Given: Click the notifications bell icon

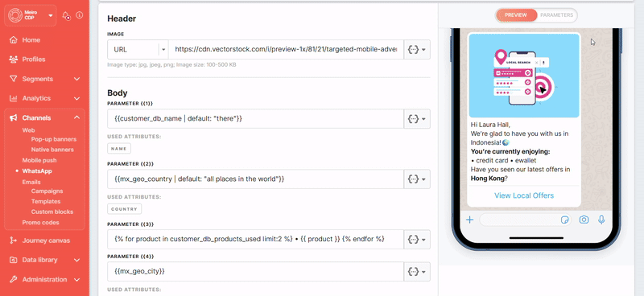Looking at the screenshot, I should point(66,15).
